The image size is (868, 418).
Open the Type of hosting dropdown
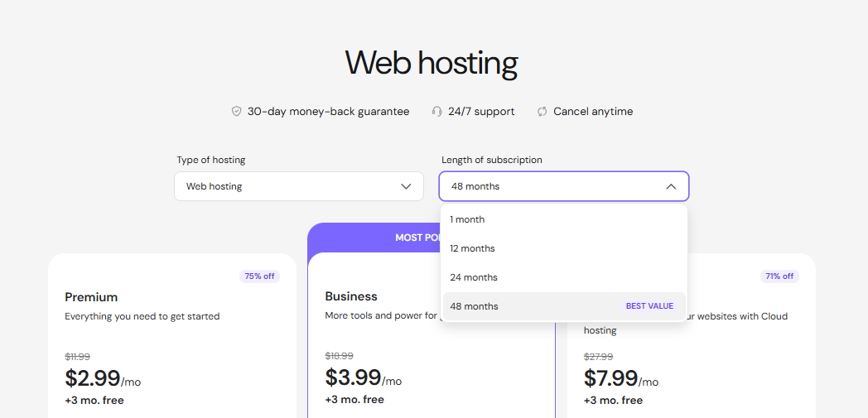[299, 186]
